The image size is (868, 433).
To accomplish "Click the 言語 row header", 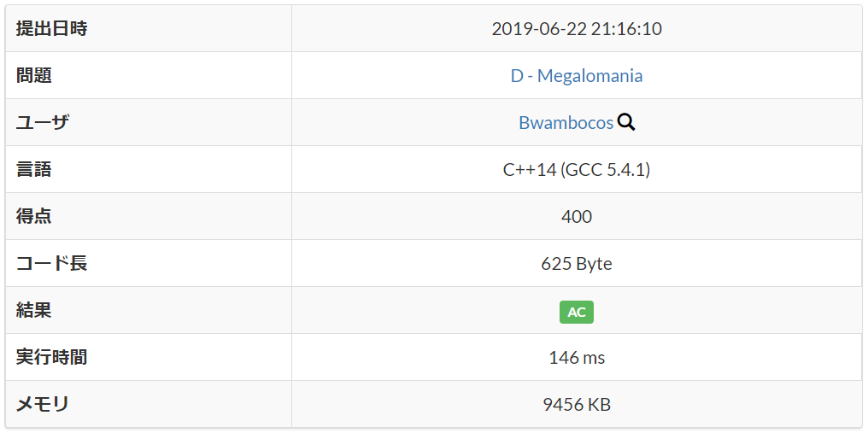I will (x=34, y=170).
